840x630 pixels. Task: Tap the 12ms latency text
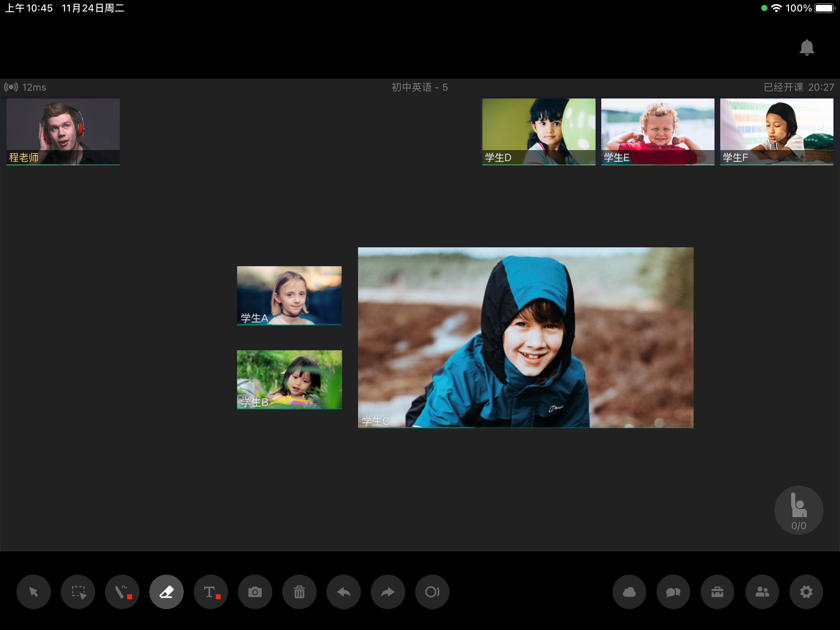(x=34, y=87)
